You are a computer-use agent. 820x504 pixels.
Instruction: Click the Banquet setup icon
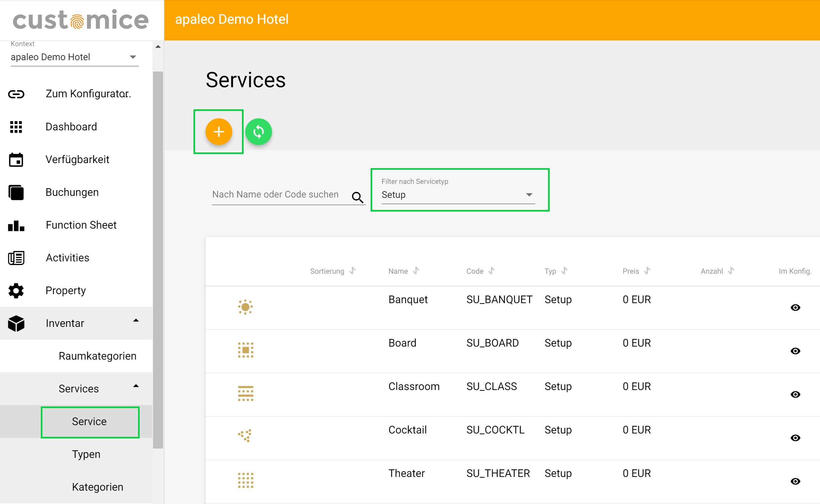point(245,307)
